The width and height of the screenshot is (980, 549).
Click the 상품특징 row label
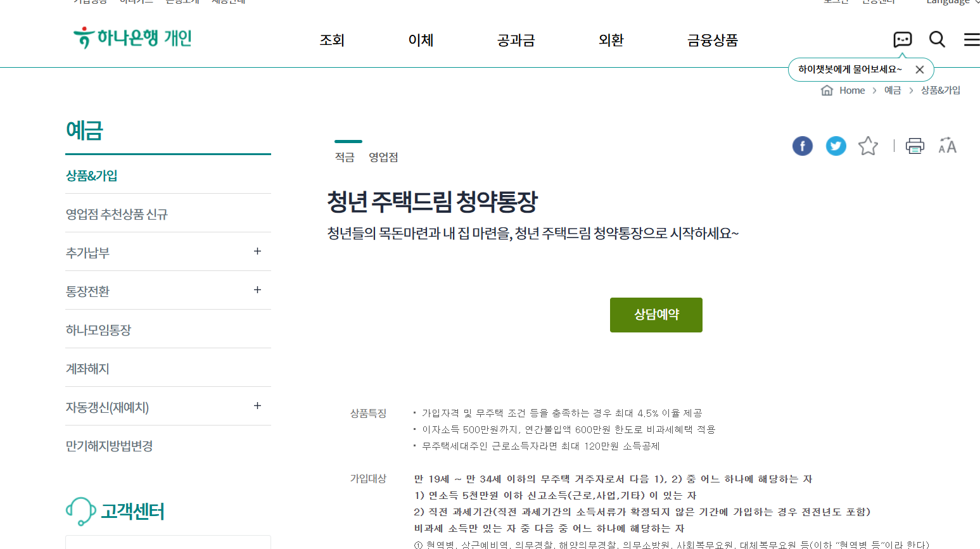coord(368,413)
